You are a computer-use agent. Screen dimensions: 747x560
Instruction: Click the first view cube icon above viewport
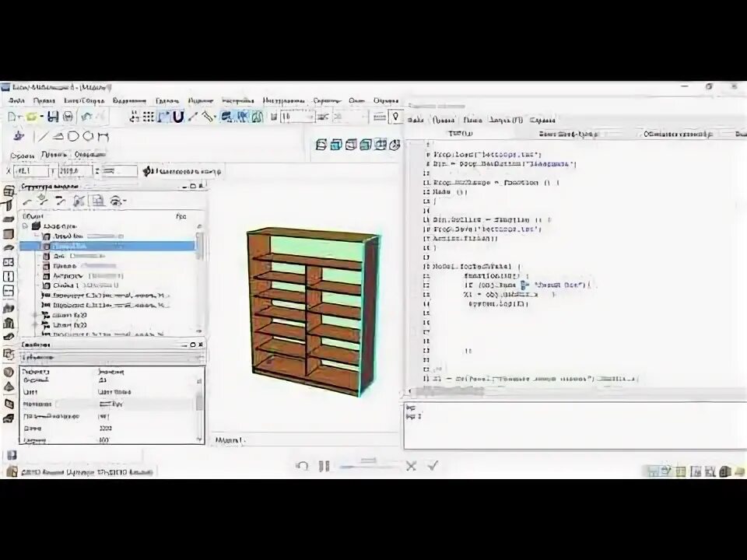(x=321, y=145)
